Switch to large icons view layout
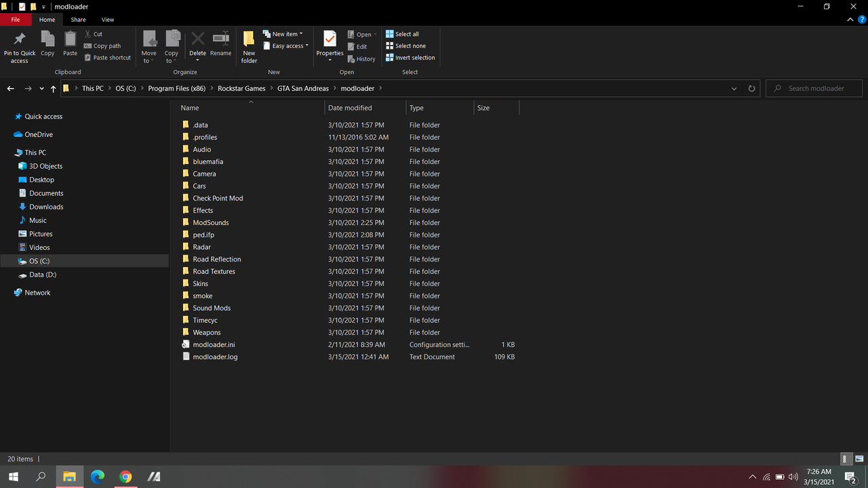Viewport: 868px width, 488px height. coord(859,459)
